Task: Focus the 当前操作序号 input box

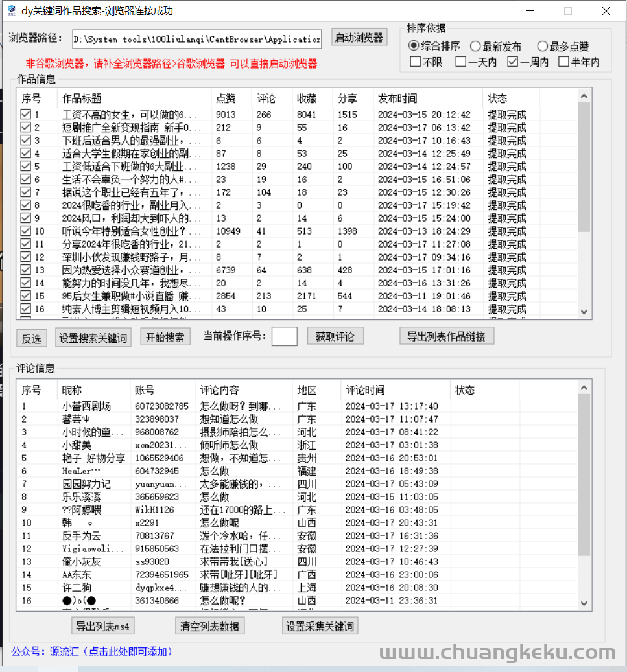Action: pyautogui.click(x=285, y=336)
